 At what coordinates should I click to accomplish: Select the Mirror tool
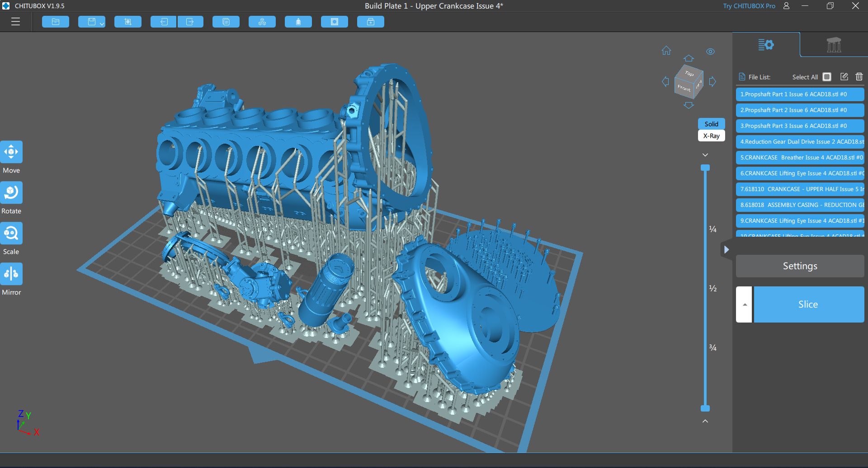click(11, 274)
